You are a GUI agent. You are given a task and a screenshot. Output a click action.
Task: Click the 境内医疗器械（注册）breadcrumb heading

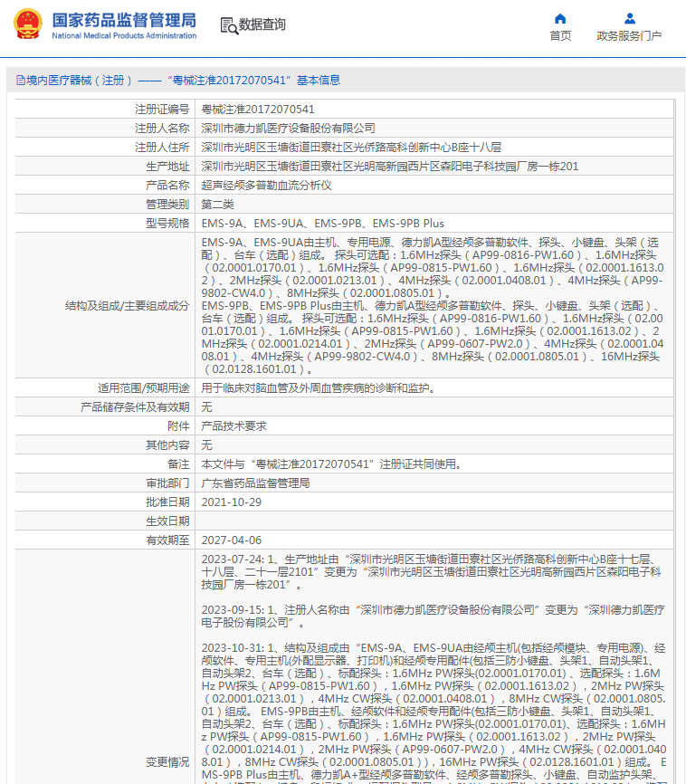[80, 81]
